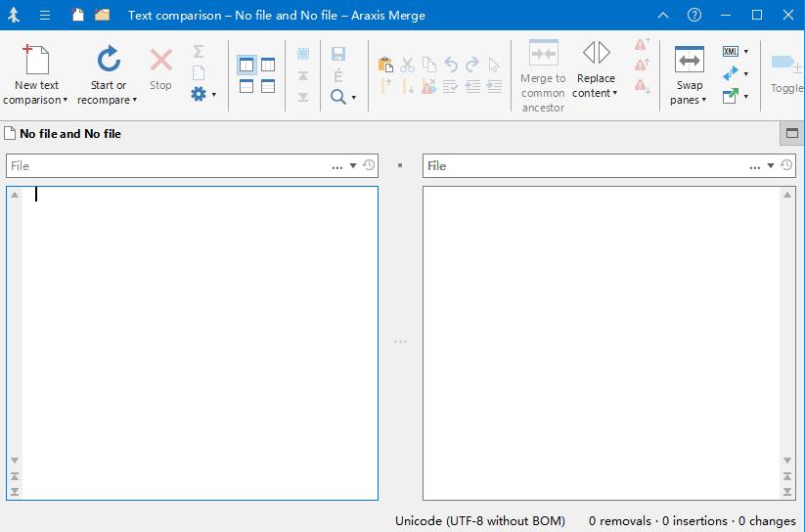Expand the dropdown arrow next to XML
805x532 pixels.
(746, 52)
